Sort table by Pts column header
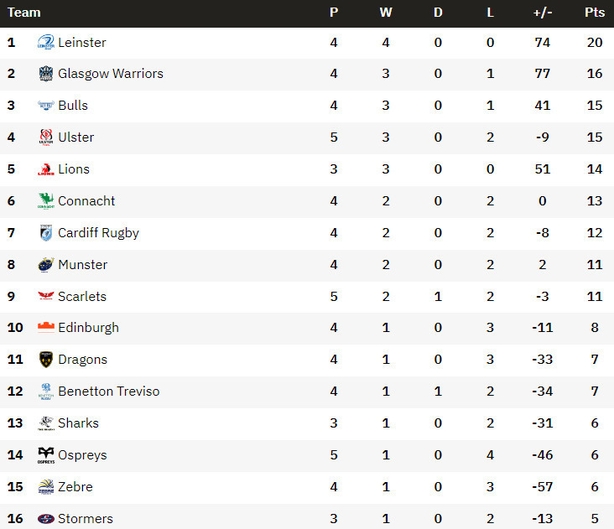 click(594, 13)
